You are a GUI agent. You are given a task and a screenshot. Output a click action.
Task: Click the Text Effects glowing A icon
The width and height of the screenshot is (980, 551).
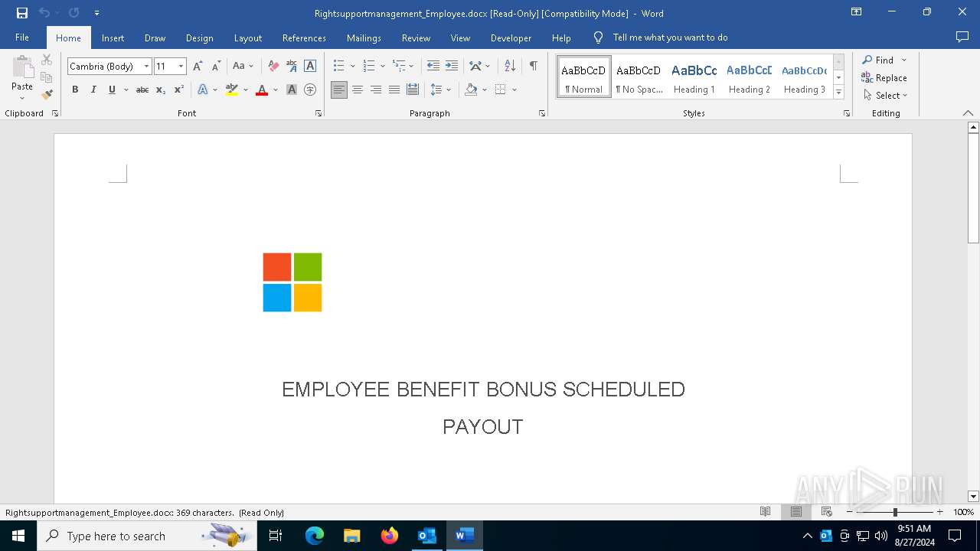(203, 90)
